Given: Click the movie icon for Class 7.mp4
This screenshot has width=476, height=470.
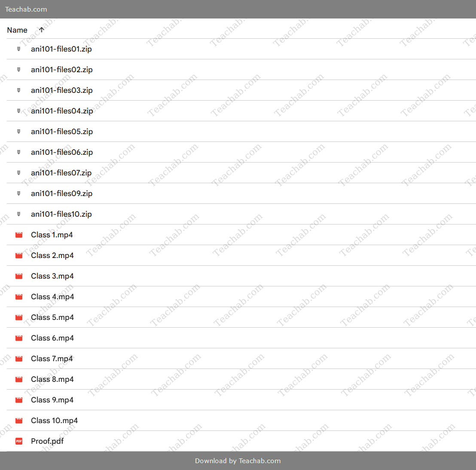Looking at the screenshot, I should click(x=19, y=359).
